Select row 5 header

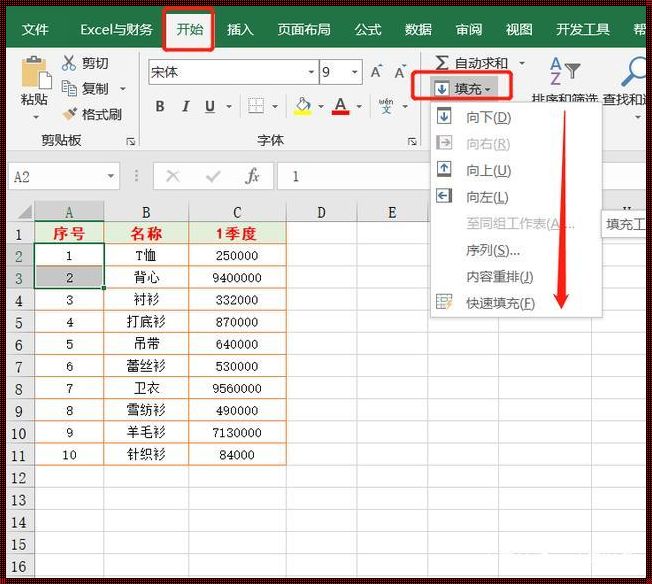tap(19, 322)
